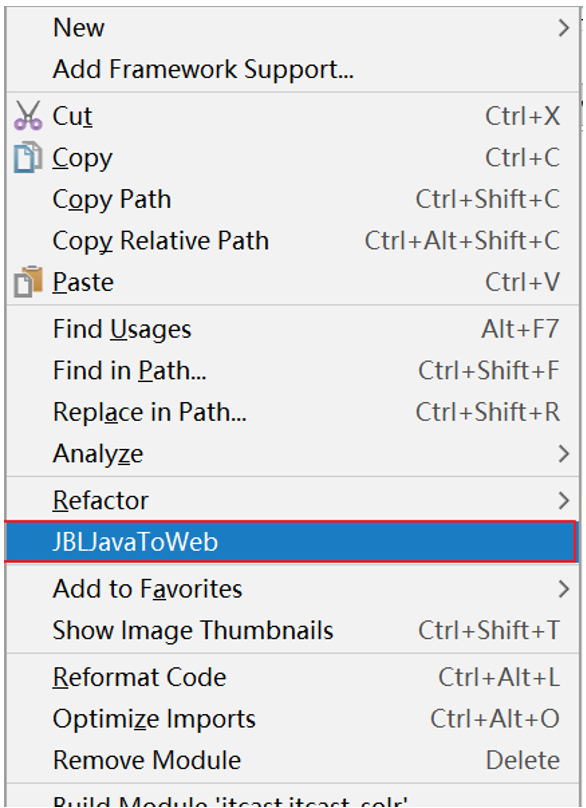The height and width of the screenshot is (808, 586).
Task: Open Add to Favorites submenu arrow
Action: click(x=564, y=588)
